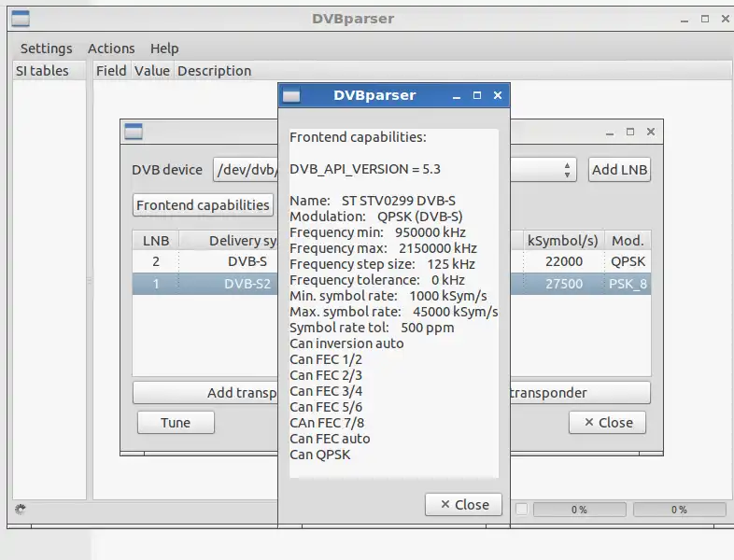Click the capabilities dialog window icon
This screenshot has height=560, width=734.
click(291, 95)
